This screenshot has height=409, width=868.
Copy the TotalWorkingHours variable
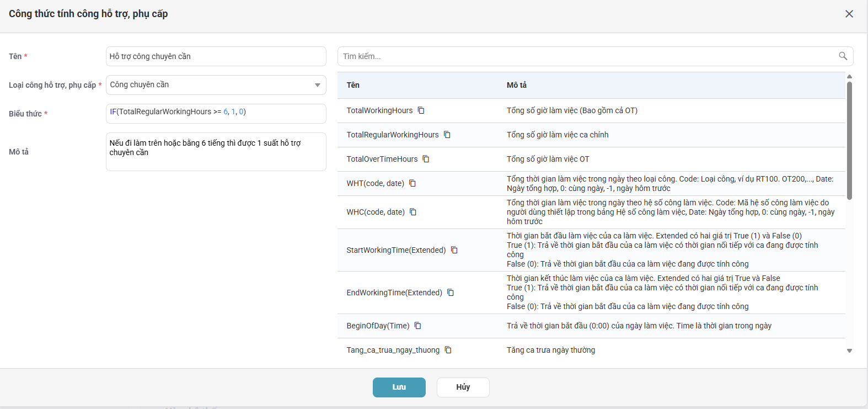coord(421,110)
